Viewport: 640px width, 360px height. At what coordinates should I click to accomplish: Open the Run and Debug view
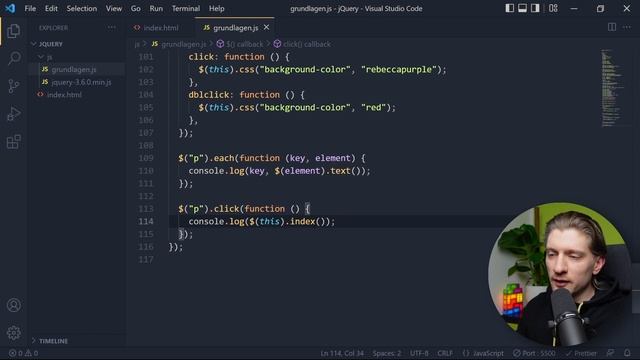(x=13, y=114)
